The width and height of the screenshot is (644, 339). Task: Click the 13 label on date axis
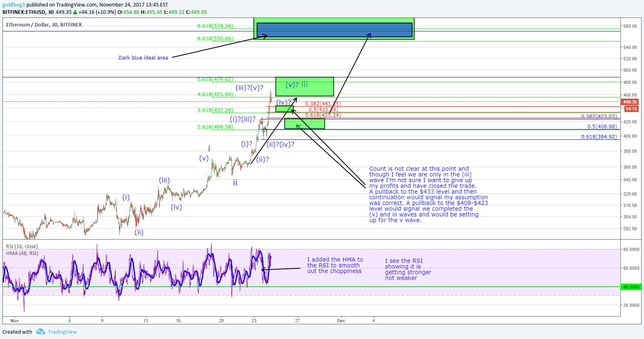[x=146, y=321]
